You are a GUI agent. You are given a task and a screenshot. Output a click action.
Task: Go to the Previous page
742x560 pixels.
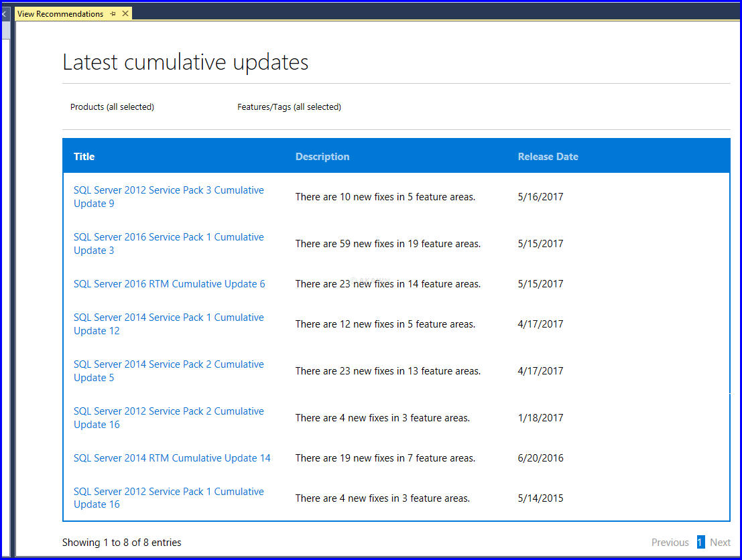tap(670, 543)
